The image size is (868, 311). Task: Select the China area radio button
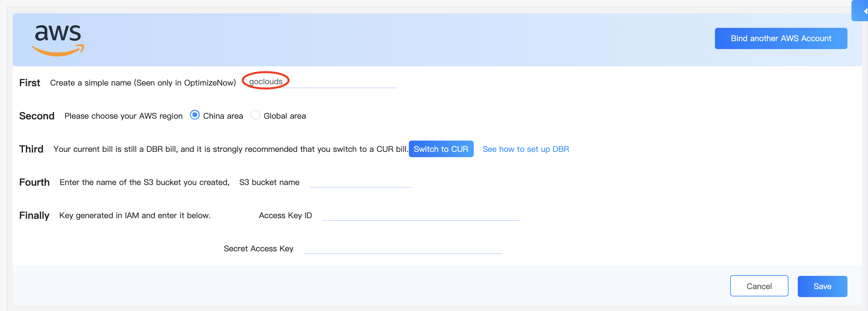195,115
